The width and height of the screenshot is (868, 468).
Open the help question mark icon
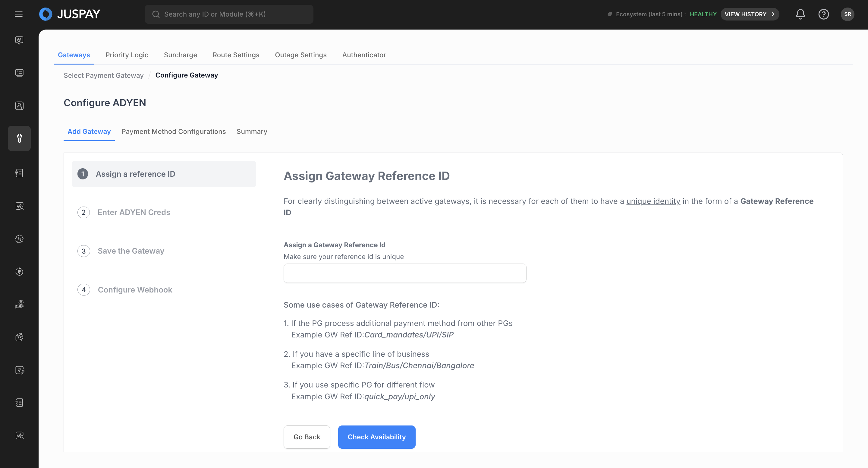click(823, 14)
